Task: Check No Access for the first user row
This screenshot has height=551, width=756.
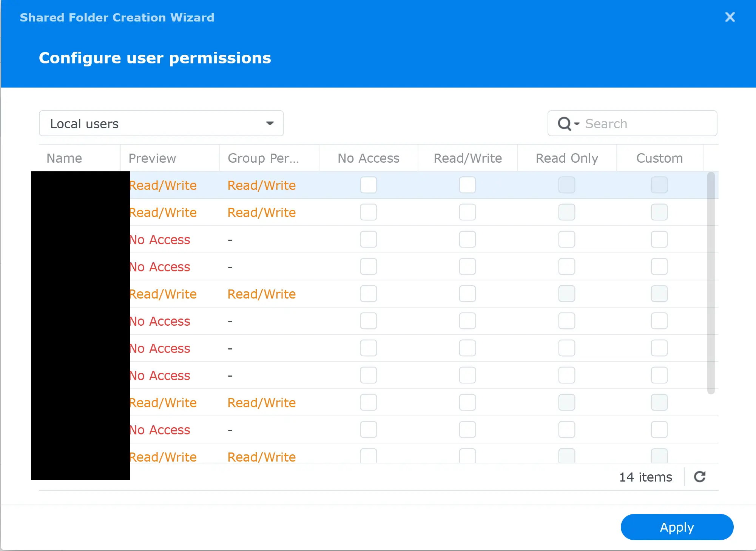Action: pyautogui.click(x=368, y=185)
